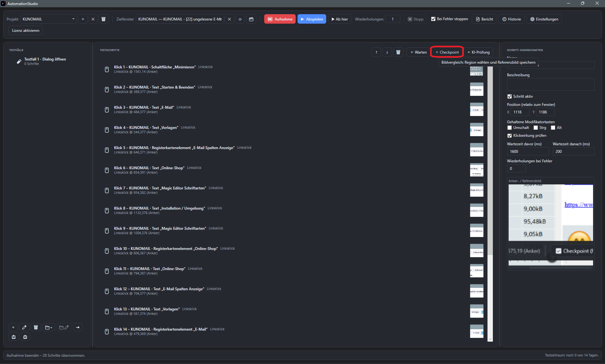Move selected test step down
This screenshot has width=605, height=364.
point(387,52)
